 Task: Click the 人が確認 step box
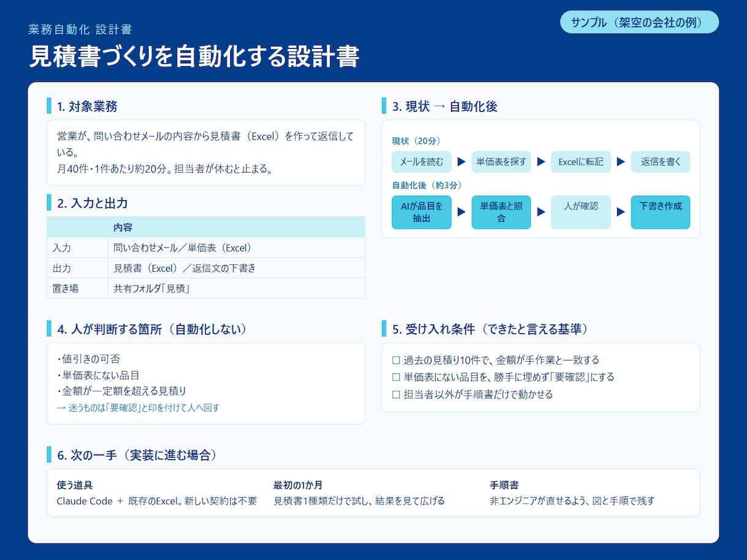coord(581,212)
